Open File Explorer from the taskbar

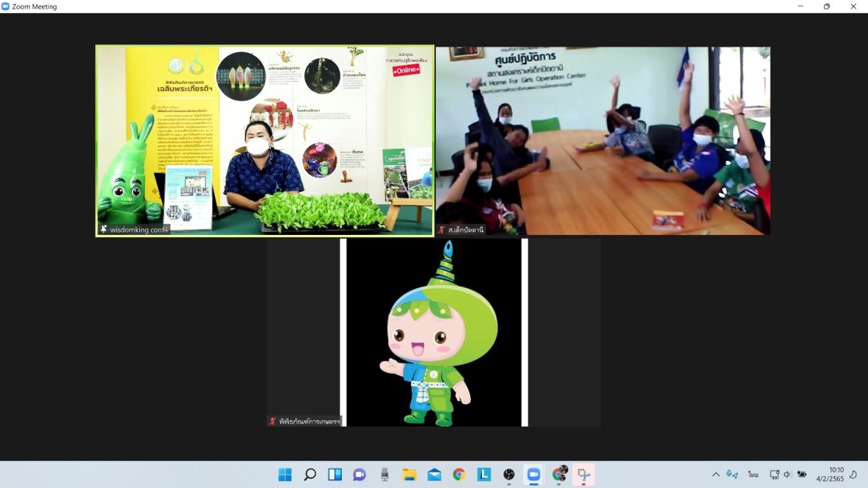(409, 475)
